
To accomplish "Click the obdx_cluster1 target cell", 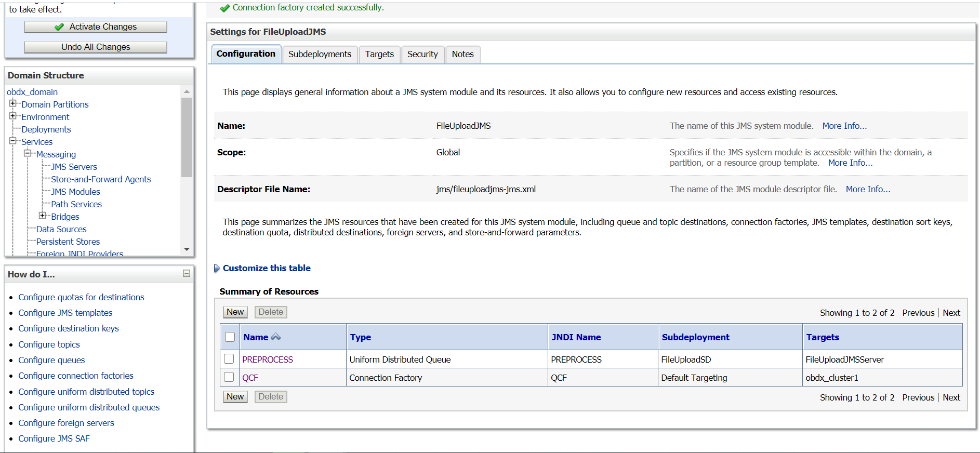I will 832,378.
